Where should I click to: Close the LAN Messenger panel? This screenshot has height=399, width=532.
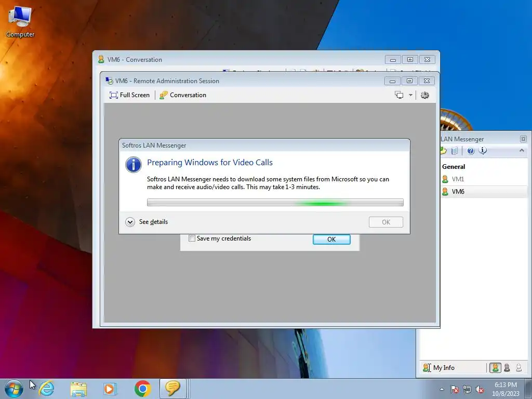pos(523,139)
